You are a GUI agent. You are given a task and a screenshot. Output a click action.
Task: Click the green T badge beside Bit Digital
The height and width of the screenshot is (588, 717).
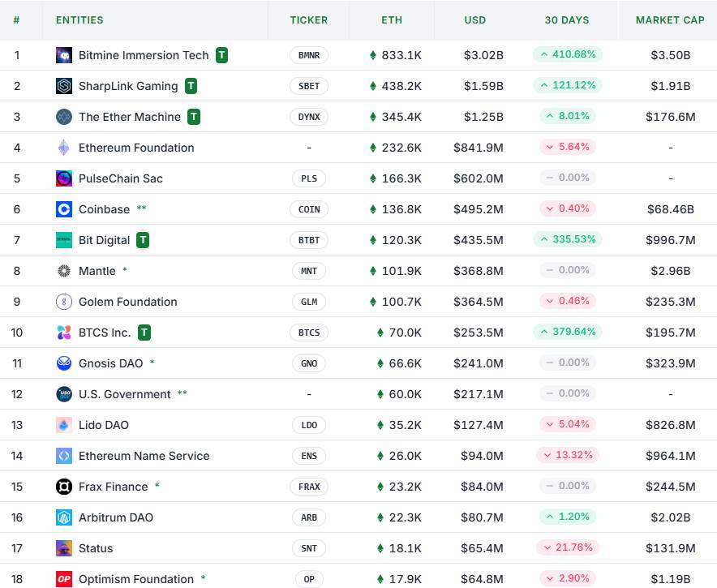[143, 240]
